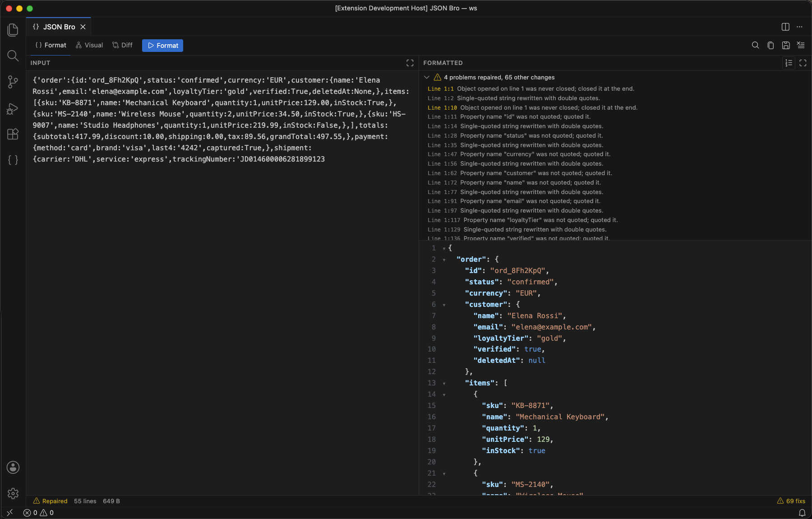Select repair entry Line 1:1 object never closed
The height and width of the screenshot is (519, 812).
point(531,89)
